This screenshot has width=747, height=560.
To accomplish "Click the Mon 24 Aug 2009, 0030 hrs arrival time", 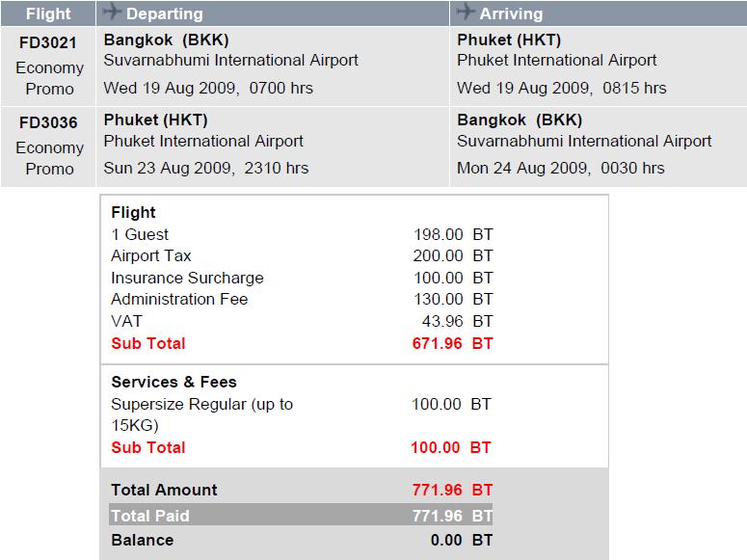I will click(x=560, y=169).
